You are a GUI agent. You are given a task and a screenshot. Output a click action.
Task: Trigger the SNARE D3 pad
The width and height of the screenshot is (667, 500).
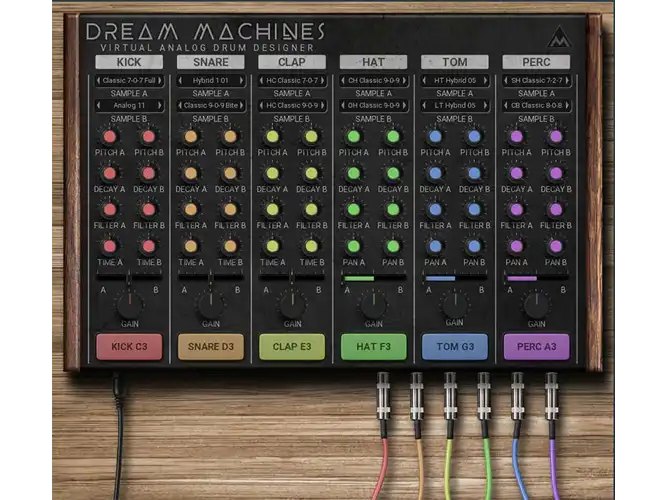pos(211,347)
